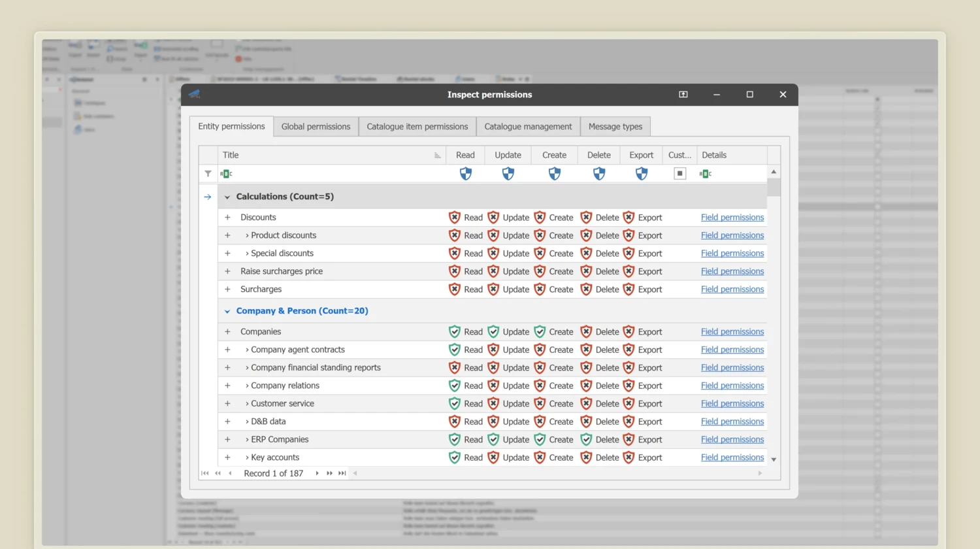The height and width of the screenshot is (549, 980).
Task: Click Update denied shield for Product discounts
Action: click(x=493, y=235)
